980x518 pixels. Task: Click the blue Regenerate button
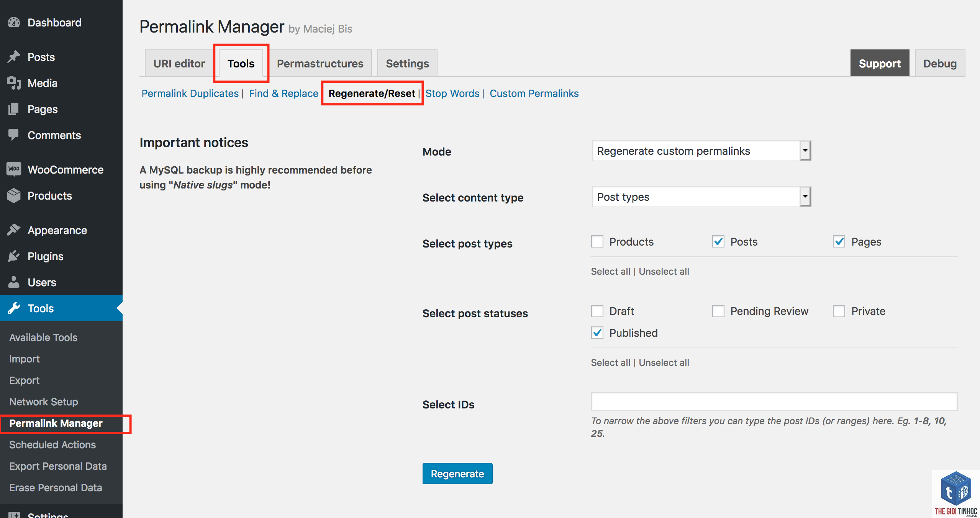[457, 474]
